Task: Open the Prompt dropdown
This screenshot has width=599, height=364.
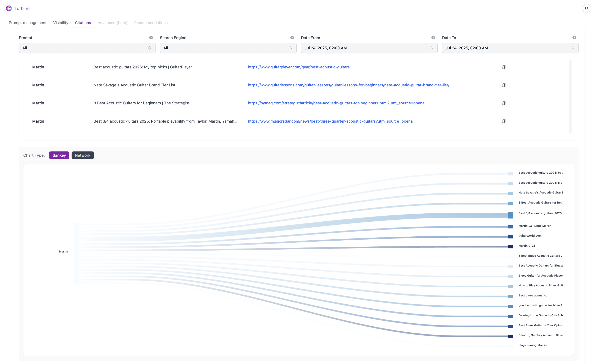Action: coord(87,48)
